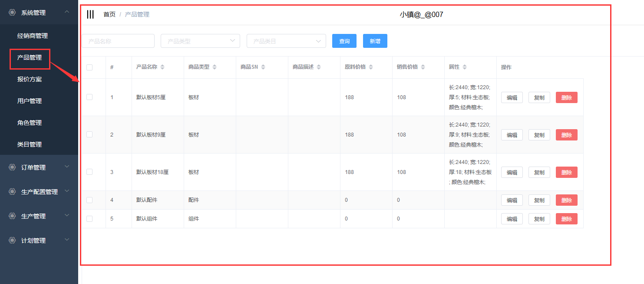Check the box for row 默认板材5厘
Screen dimensions: 644x284
[x=89, y=97]
